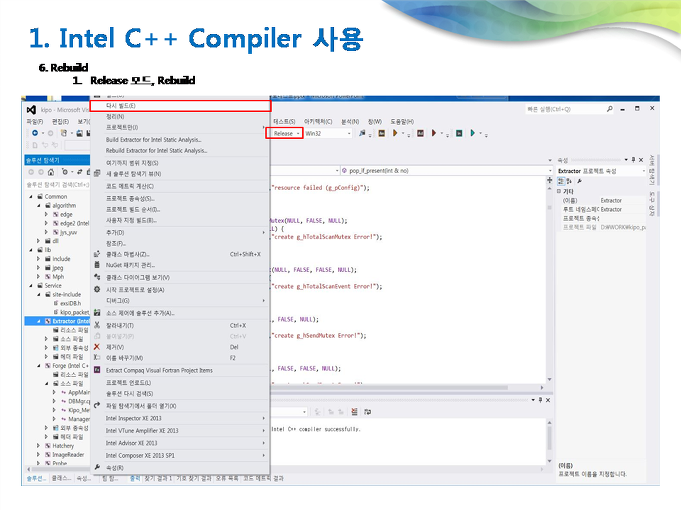Click the Visual Studio logo icon

tap(31, 109)
